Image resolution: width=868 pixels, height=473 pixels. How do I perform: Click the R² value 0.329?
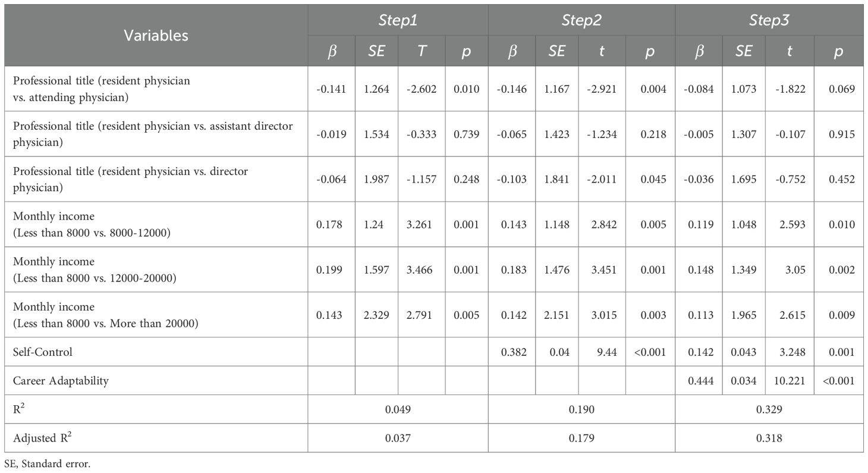(x=769, y=409)
